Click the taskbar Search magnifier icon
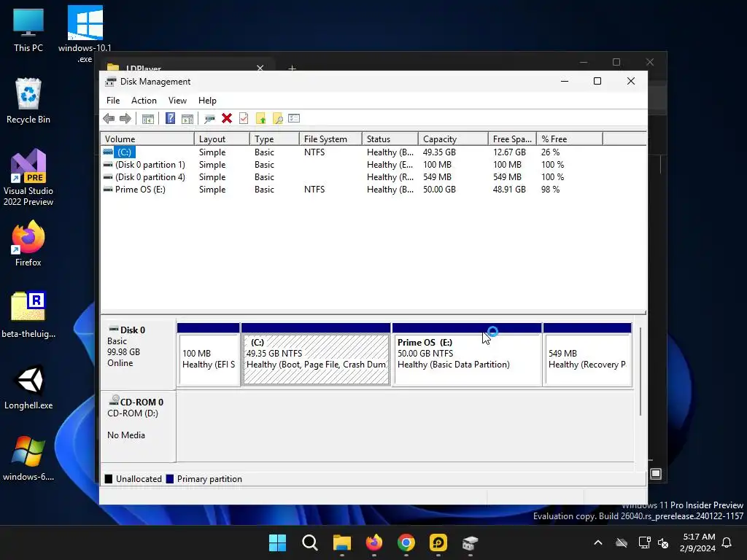This screenshot has height=560, width=747. point(309,542)
